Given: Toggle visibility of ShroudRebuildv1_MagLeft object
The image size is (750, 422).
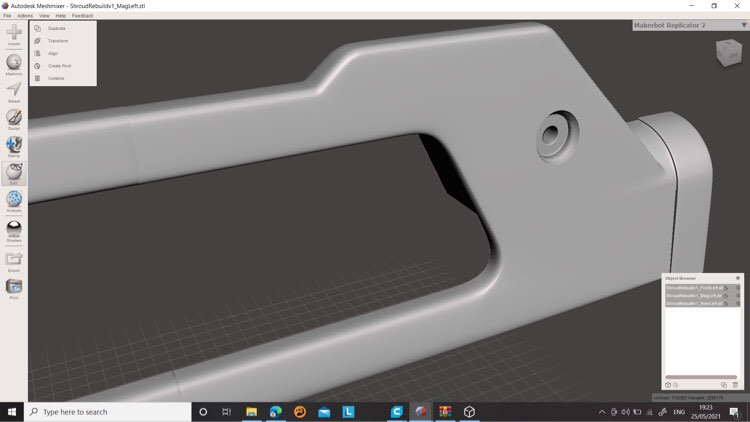Looking at the screenshot, I should 727,295.
